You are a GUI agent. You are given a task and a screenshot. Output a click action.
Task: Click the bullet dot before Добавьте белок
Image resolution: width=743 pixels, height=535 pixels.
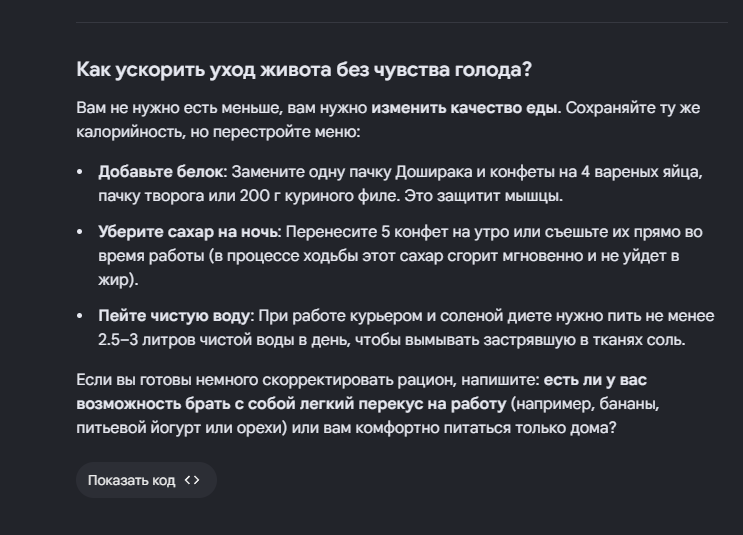point(80,172)
